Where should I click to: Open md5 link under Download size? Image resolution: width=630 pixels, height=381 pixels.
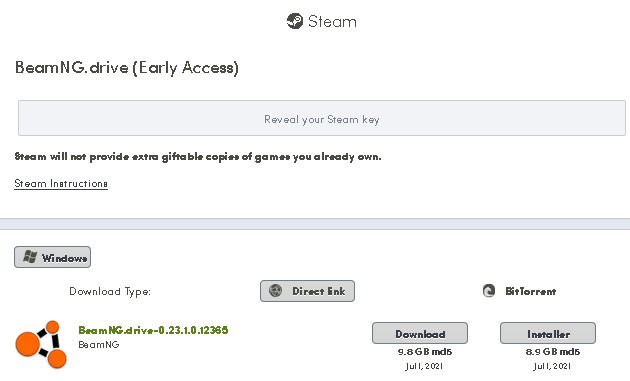(x=442, y=352)
